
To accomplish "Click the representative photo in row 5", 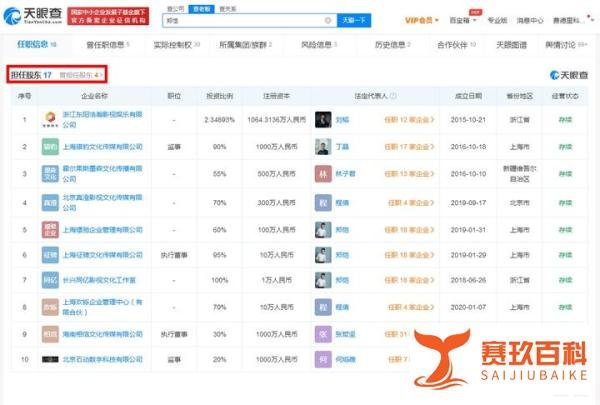I will point(323,230).
